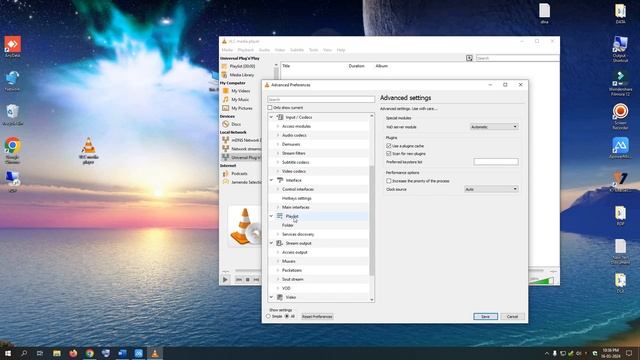Collapse the Interface tree section

271,180
